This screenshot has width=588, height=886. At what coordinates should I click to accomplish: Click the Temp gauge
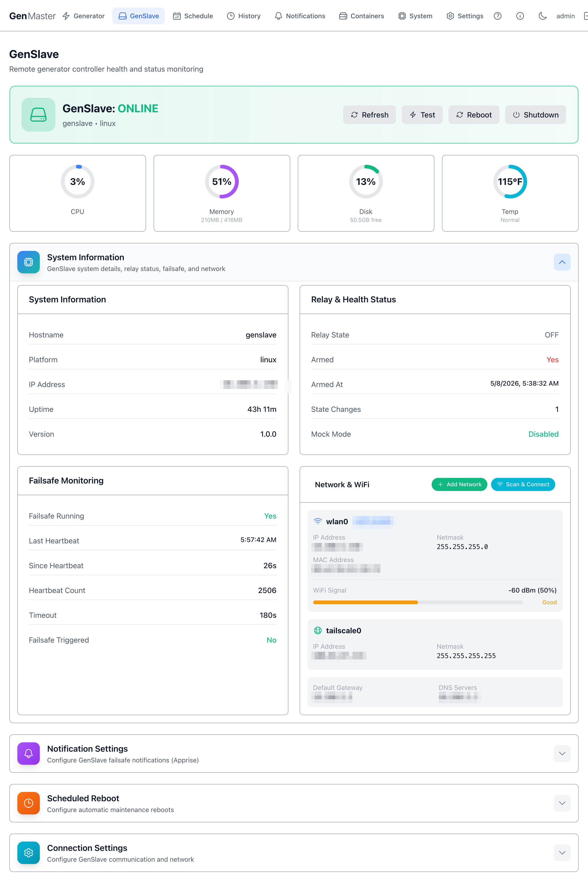510,181
